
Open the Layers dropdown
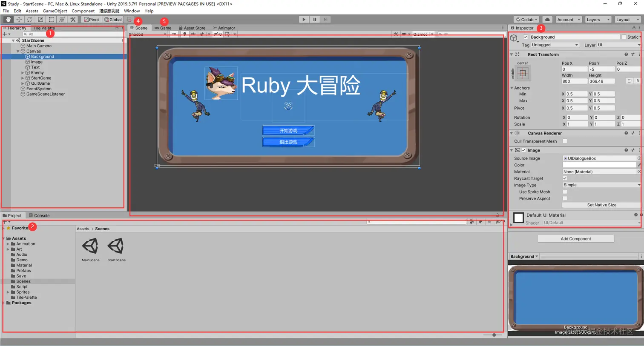[x=598, y=20]
